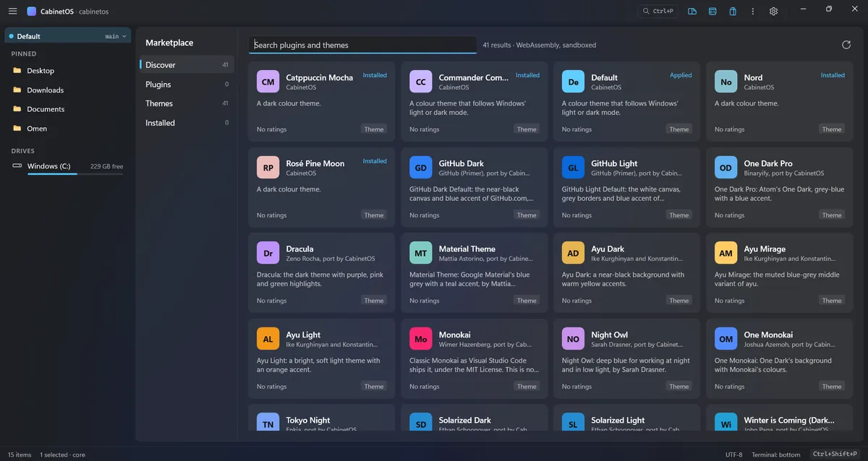The height and width of the screenshot is (461, 868).
Task: Click the Ayu Mirage AM icon
Action: [726, 253]
